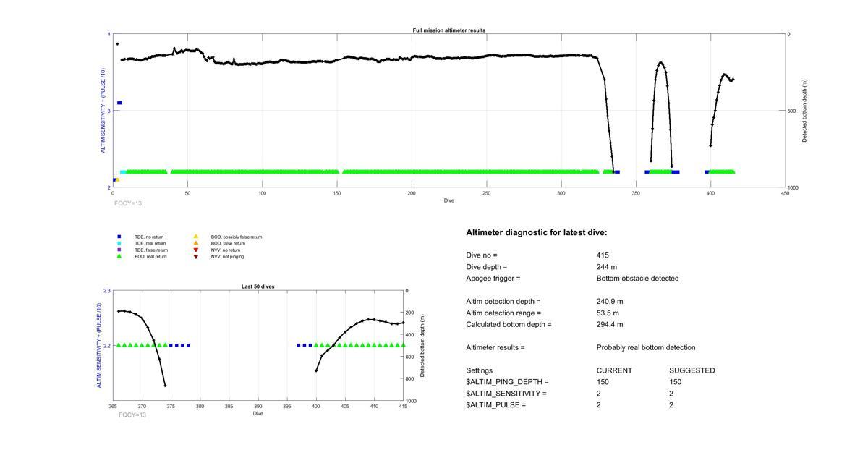Click the 'Dive depth =' label

pyautogui.click(x=487, y=267)
